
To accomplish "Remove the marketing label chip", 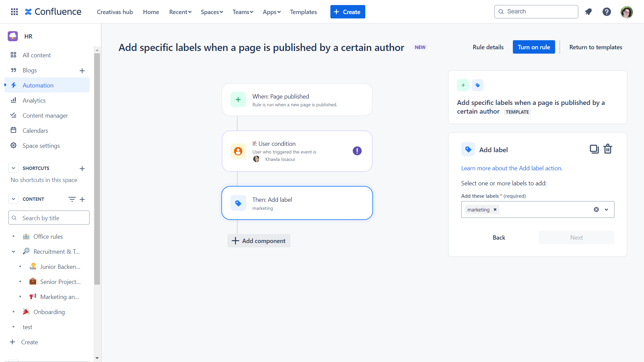I will 495,209.
